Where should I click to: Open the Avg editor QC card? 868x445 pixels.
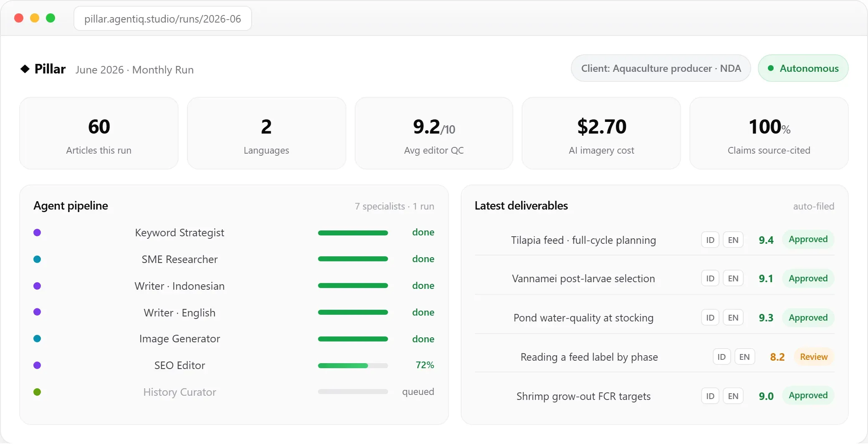point(434,133)
